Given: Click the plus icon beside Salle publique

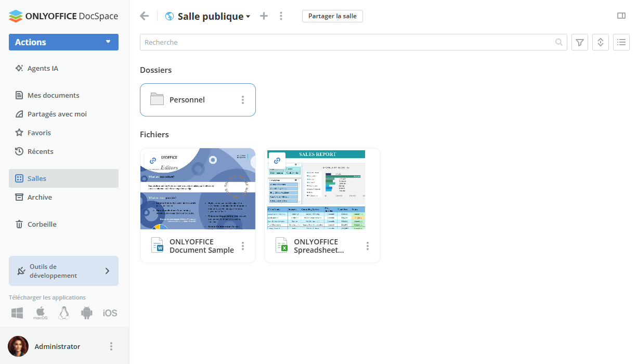Looking at the screenshot, I should [264, 16].
